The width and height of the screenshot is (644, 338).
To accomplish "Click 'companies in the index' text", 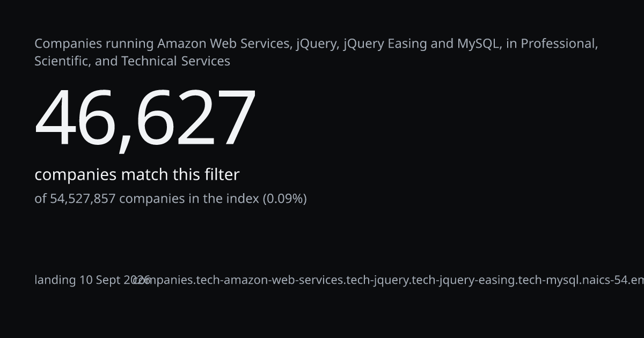I will [x=189, y=199].
